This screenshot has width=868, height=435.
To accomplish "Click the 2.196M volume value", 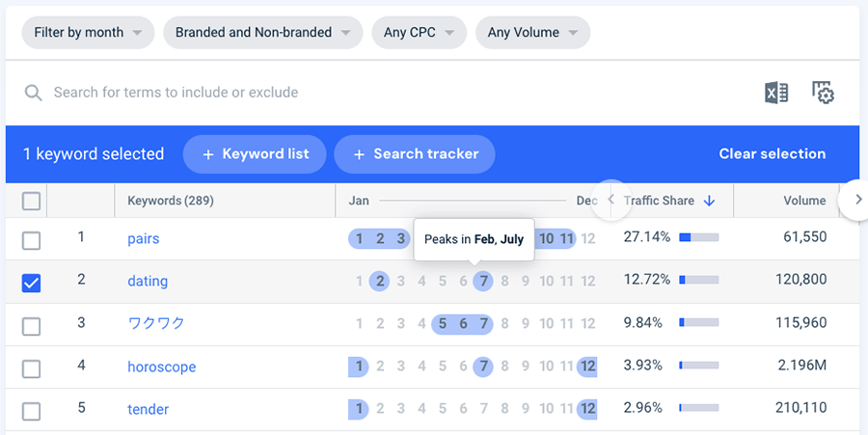I will point(804,366).
